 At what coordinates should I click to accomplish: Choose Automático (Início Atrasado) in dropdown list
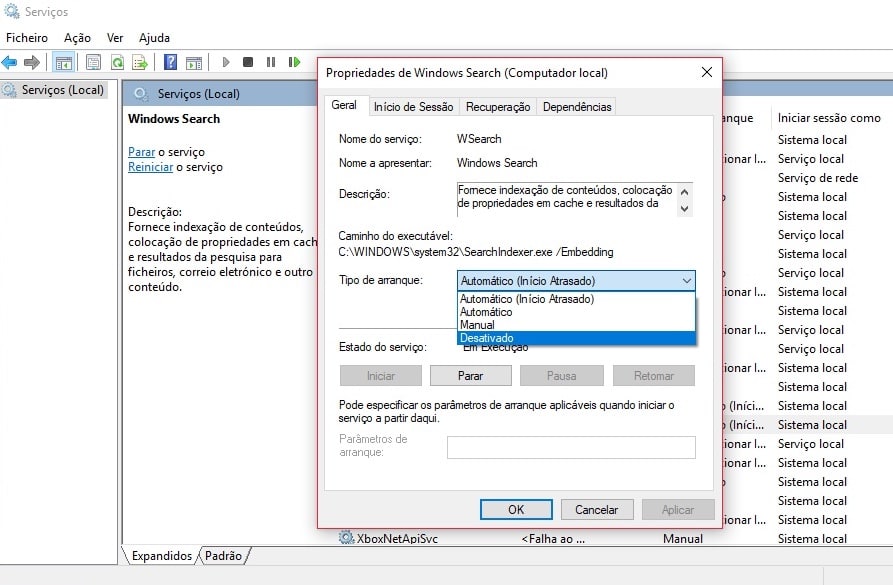pos(576,298)
